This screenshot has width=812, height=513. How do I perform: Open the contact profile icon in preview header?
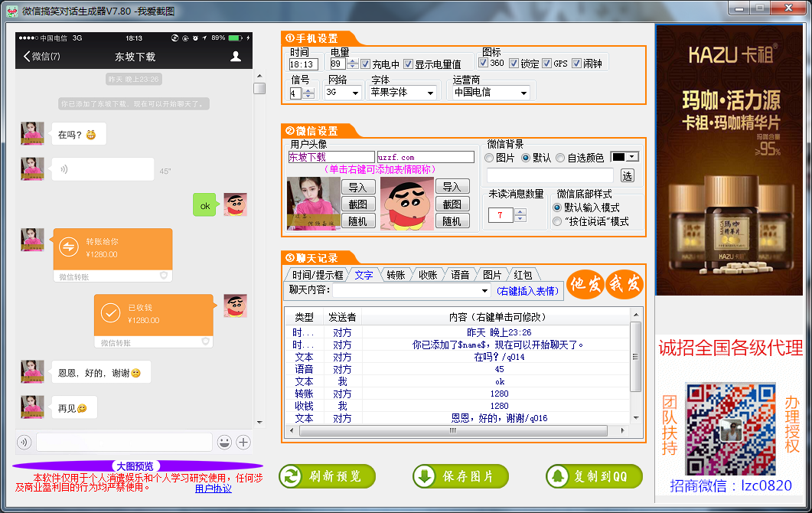236,57
